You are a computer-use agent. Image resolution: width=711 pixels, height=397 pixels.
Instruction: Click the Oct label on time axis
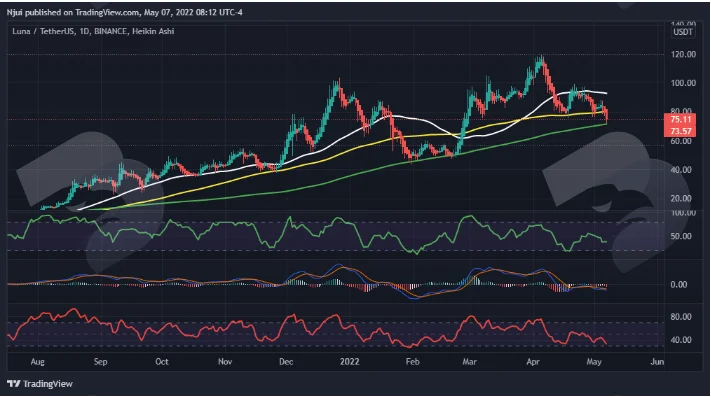pyautogui.click(x=161, y=362)
